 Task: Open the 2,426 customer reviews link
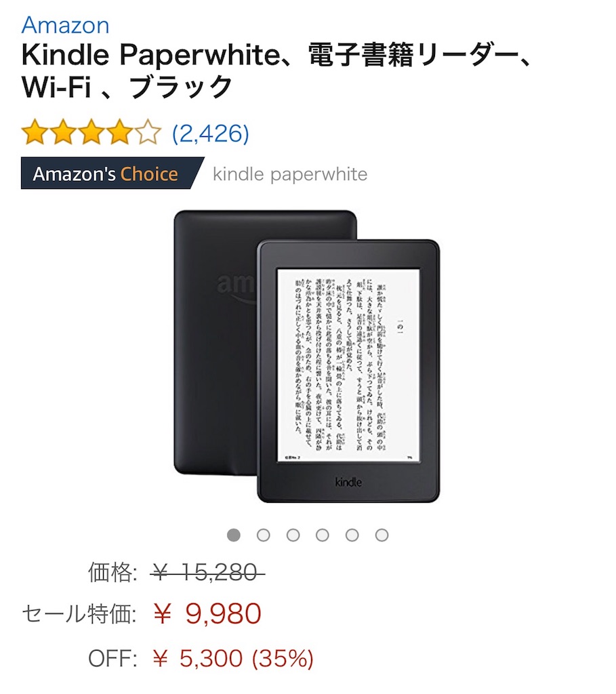tap(211, 134)
